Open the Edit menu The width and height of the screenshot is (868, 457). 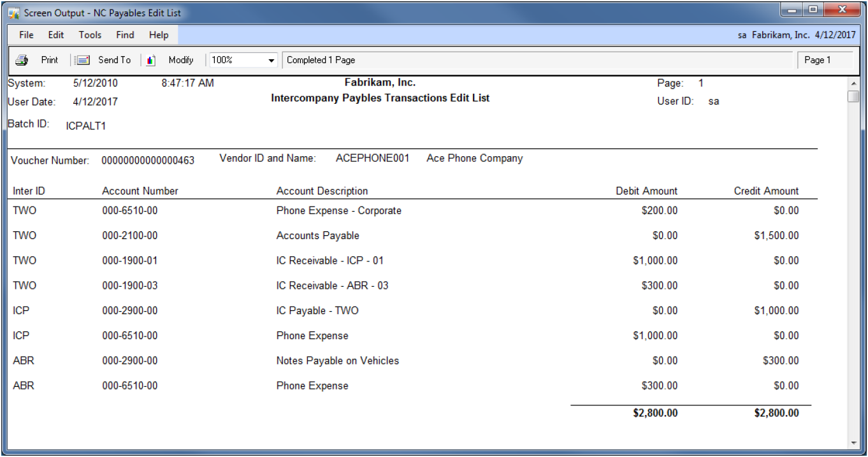(56, 35)
